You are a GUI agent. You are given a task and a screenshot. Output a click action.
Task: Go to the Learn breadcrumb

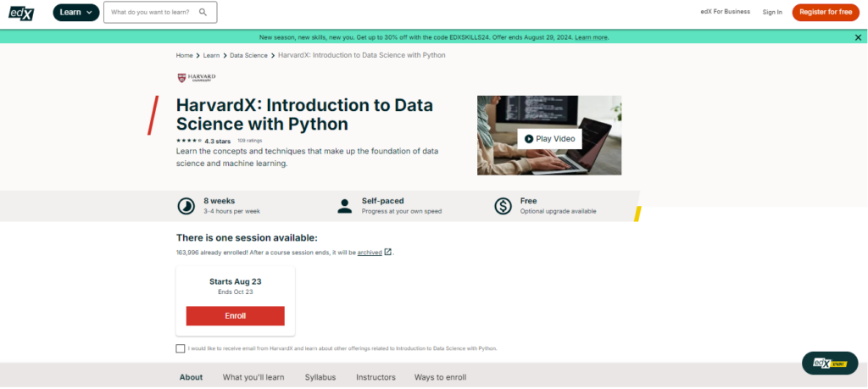point(211,55)
